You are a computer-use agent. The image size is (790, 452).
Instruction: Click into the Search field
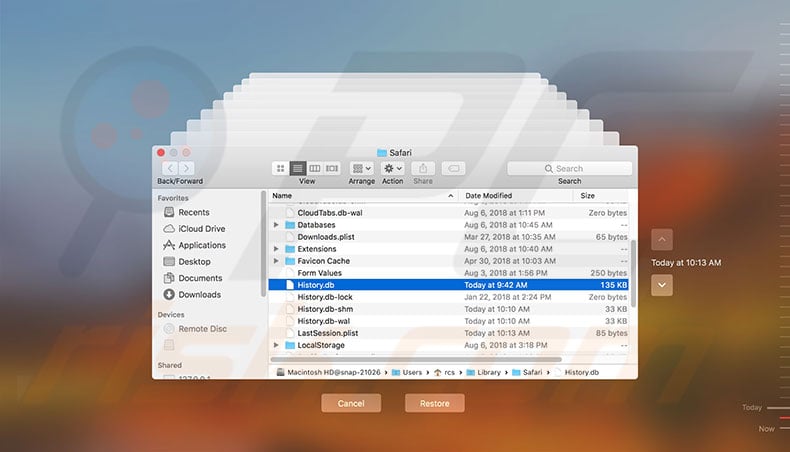coord(569,168)
